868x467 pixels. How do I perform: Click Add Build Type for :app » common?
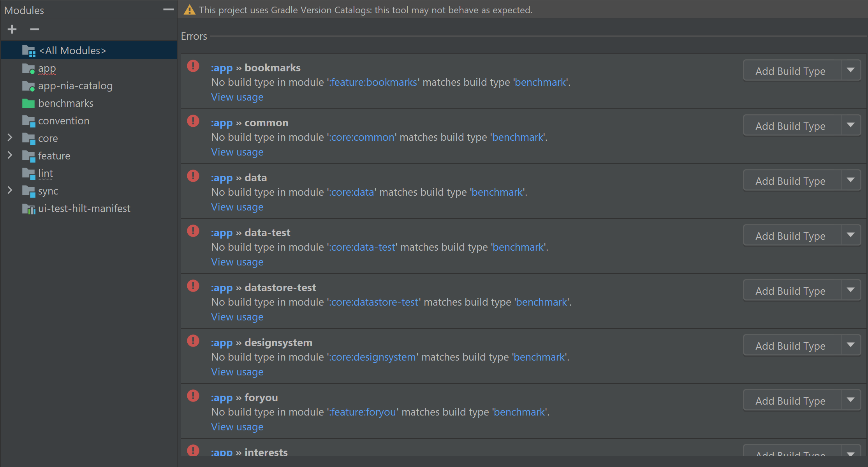coord(790,126)
